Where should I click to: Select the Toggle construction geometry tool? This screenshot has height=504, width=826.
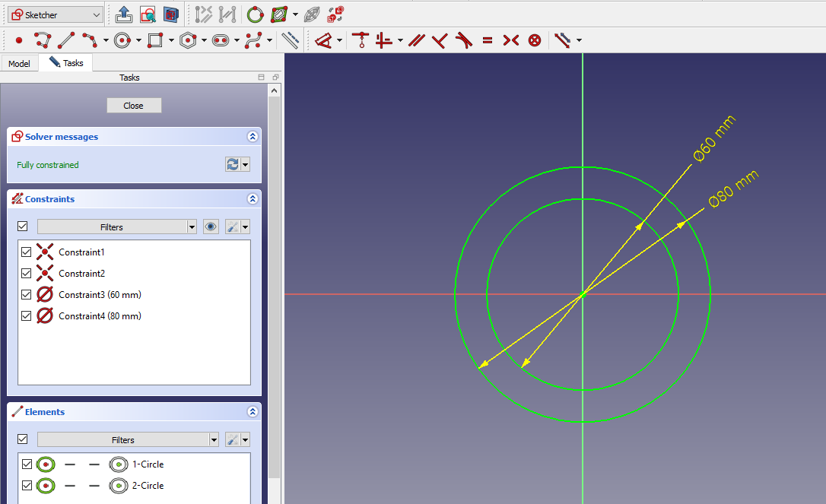pos(290,40)
